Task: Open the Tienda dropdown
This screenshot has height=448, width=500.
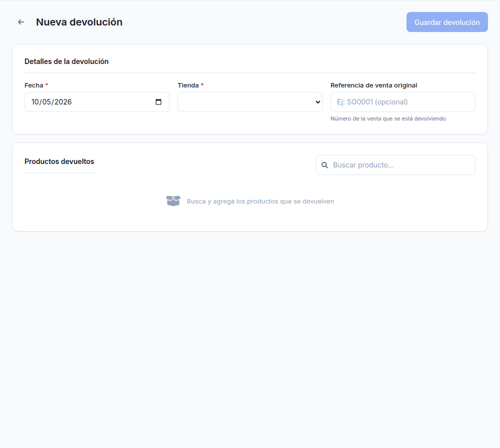Action: [249, 102]
